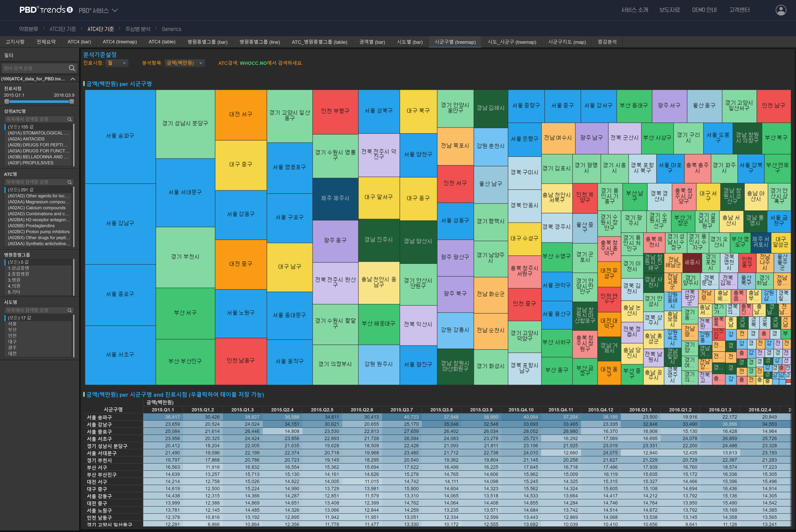The image size is (796, 532).
Task: Open the ATC4 (bar) tab
Action: coord(79,42)
